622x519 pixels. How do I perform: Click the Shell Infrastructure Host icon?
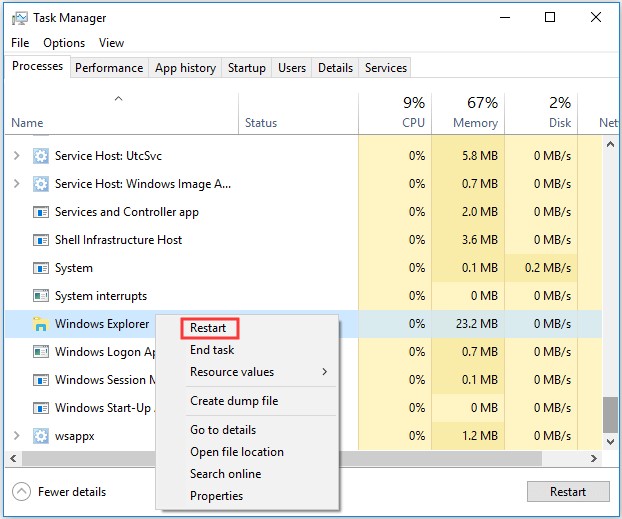pyautogui.click(x=40, y=240)
